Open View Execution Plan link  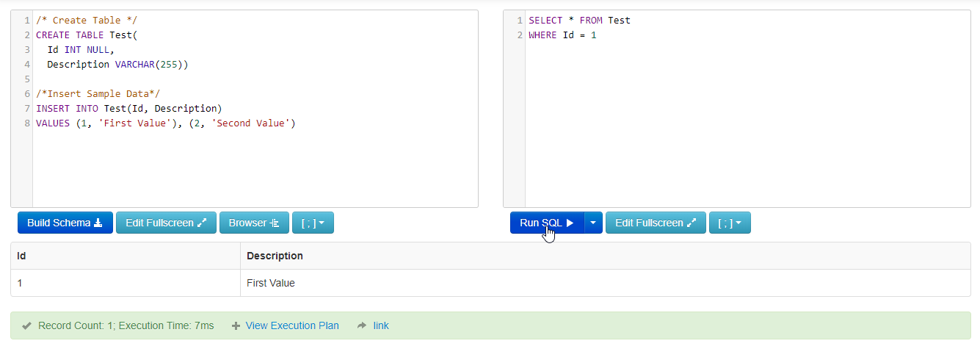pos(292,325)
